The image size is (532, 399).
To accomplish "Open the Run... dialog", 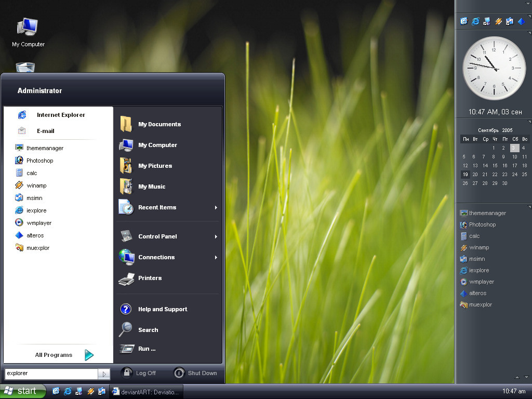I will [137, 349].
